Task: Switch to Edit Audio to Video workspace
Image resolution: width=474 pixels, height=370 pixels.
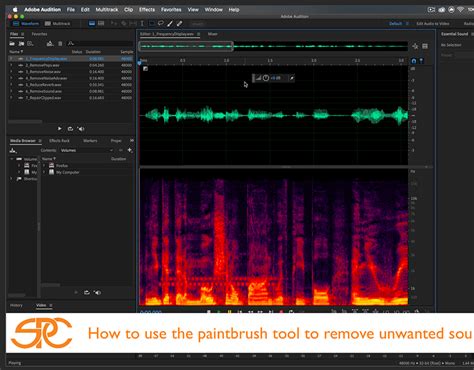Action: (433, 24)
